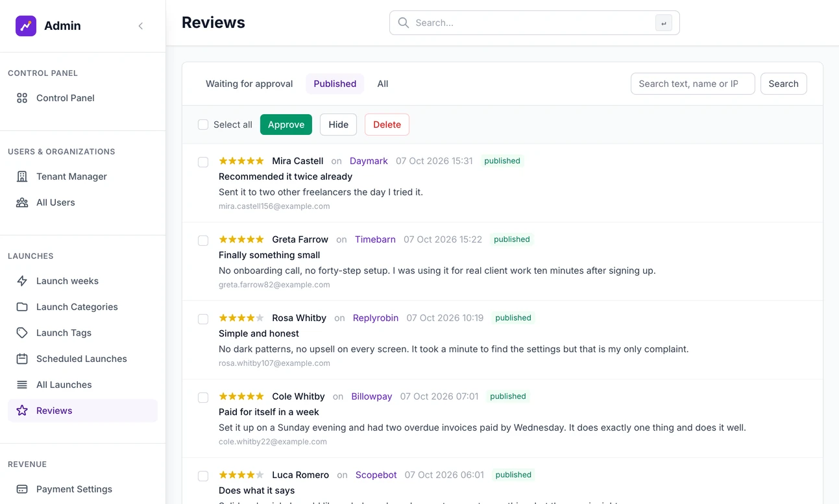The height and width of the screenshot is (504, 839).
Task: Visit the Scopebot link
Action: [x=376, y=475]
